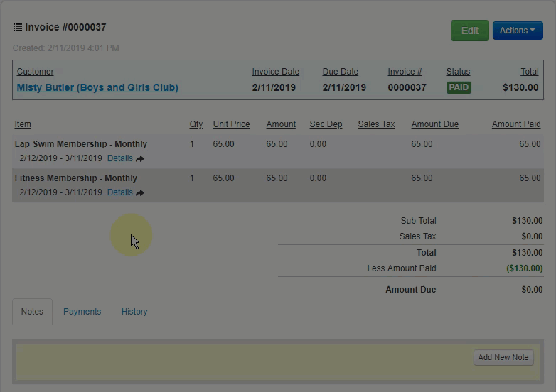This screenshot has width=556, height=392.
Task: Click the Sec Dep column header
Action: (x=326, y=124)
